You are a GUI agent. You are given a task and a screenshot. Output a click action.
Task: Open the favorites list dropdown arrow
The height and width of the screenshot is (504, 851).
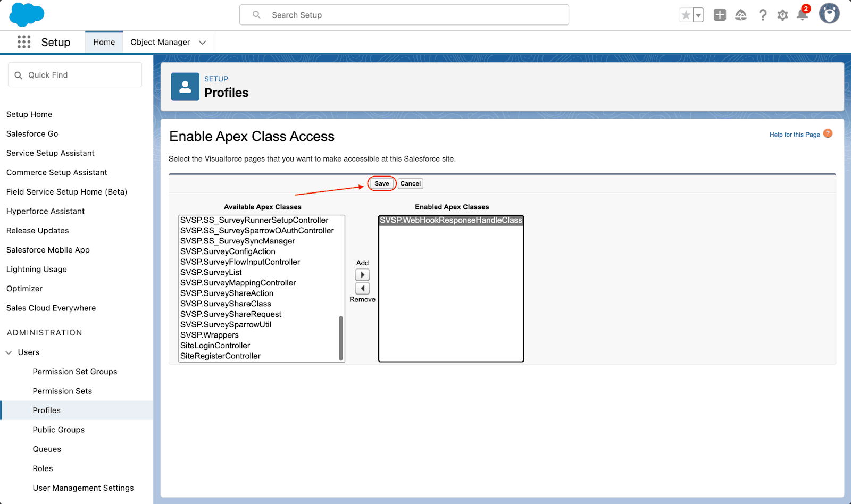click(x=698, y=15)
